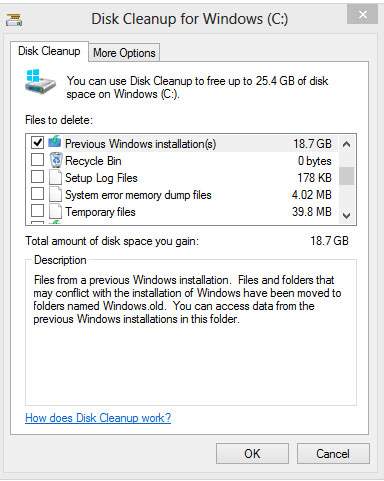Switch to the More Options tab
384x481 pixels.
[124, 53]
